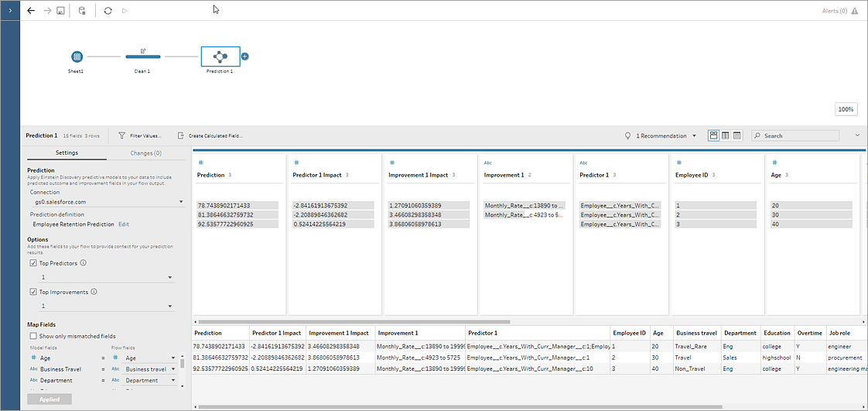The width and height of the screenshot is (868, 411).
Task: Toggle the Top Improvements checkbox
Action: point(33,291)
